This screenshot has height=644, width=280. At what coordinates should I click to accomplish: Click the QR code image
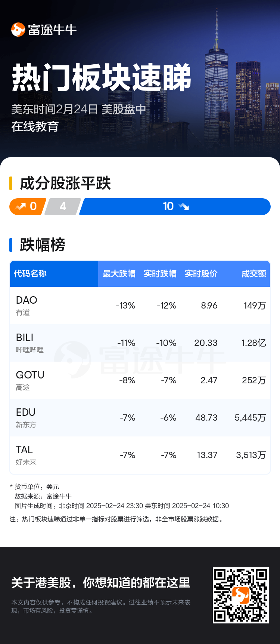[241, 595]
